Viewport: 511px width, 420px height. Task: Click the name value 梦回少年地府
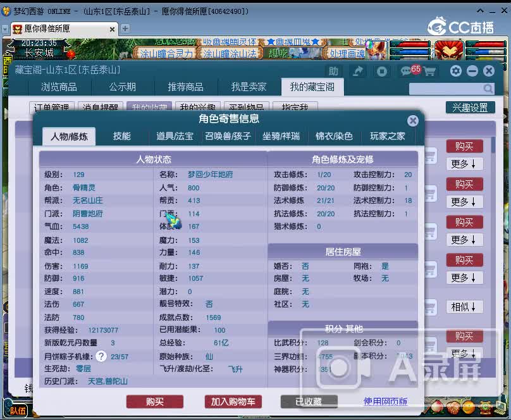pyautogui.click(x=210, y=175)
